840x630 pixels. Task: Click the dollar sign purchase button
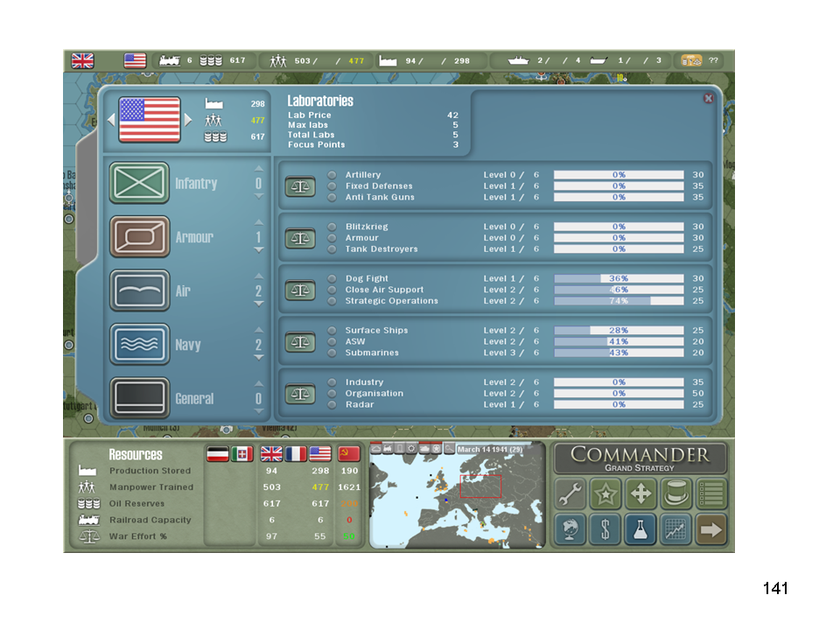tap(605, 529)
